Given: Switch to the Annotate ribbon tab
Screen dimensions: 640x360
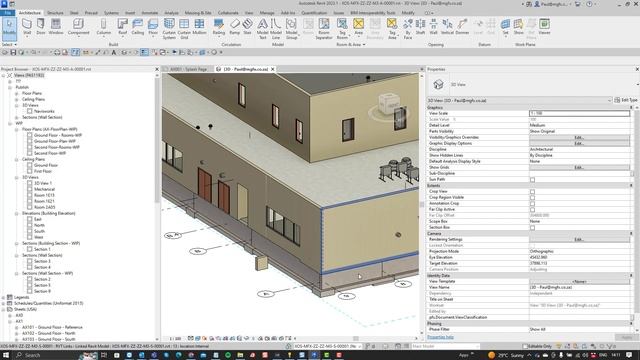Looking at the screenshot, I should tap(149, 13).
